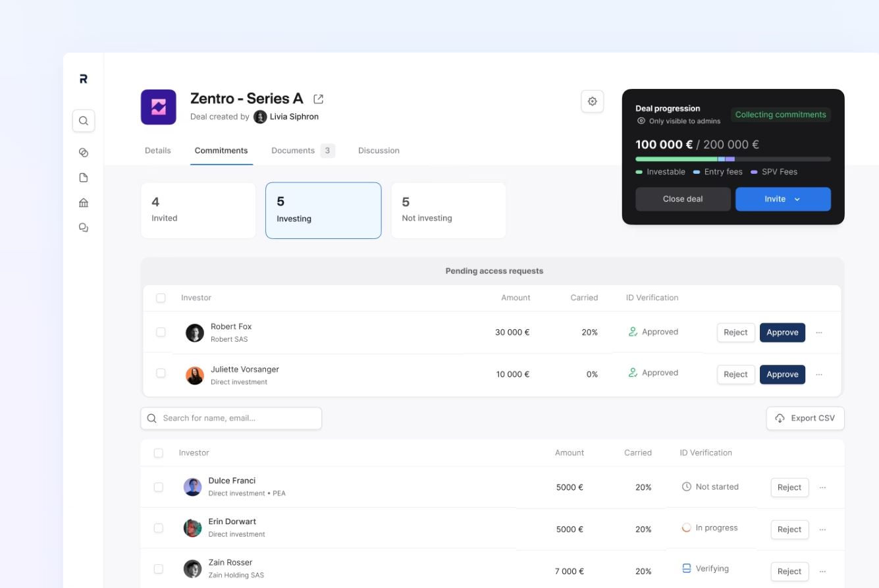This screenshot has width=879, height=588.
Task: Click the overlapping circles icon in the sidebar
Action: 84,153
